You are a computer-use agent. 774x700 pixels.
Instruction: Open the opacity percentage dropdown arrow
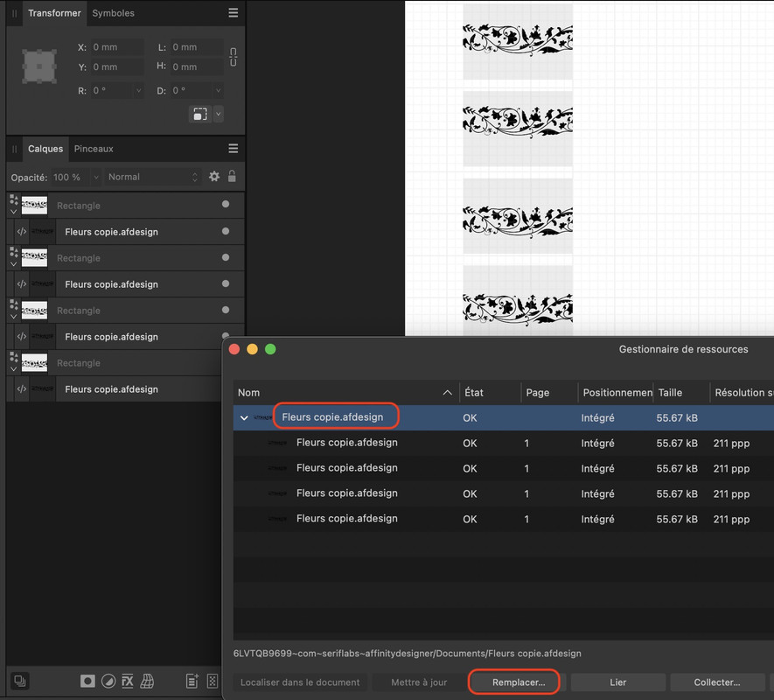[x=96, y=177]
